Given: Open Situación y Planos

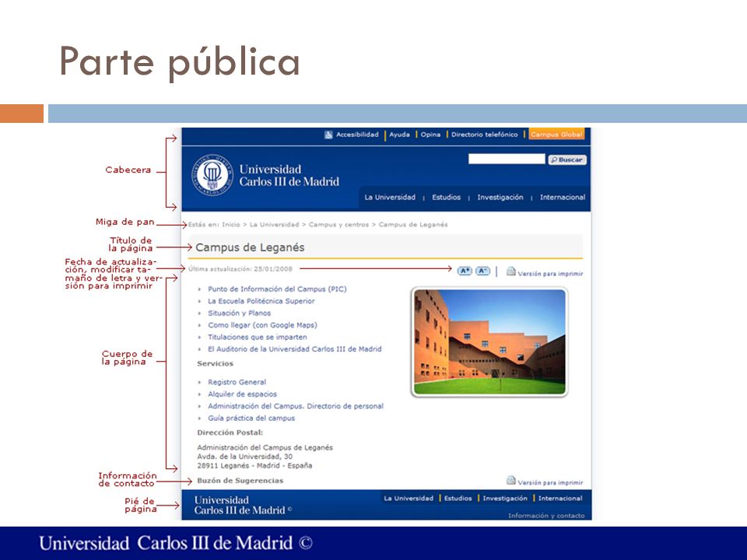Looking at the screenshot, I should [239, 313].
